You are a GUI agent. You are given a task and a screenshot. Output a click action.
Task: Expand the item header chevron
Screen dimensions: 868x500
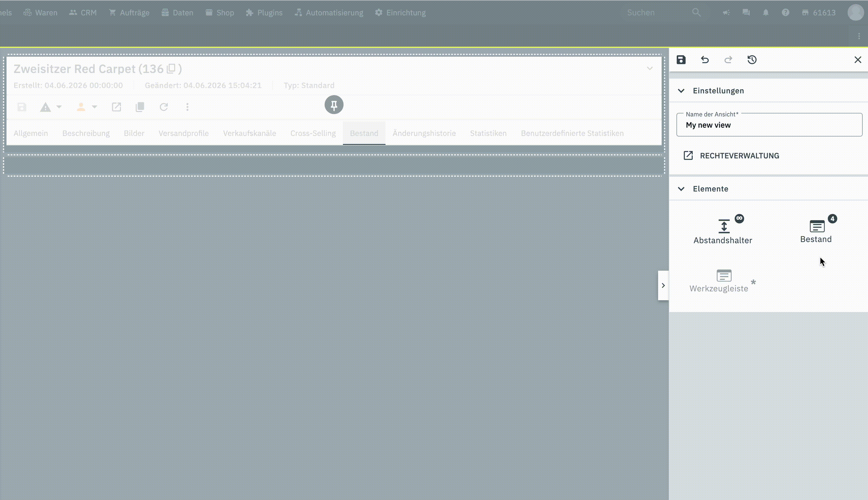(650, 68)
